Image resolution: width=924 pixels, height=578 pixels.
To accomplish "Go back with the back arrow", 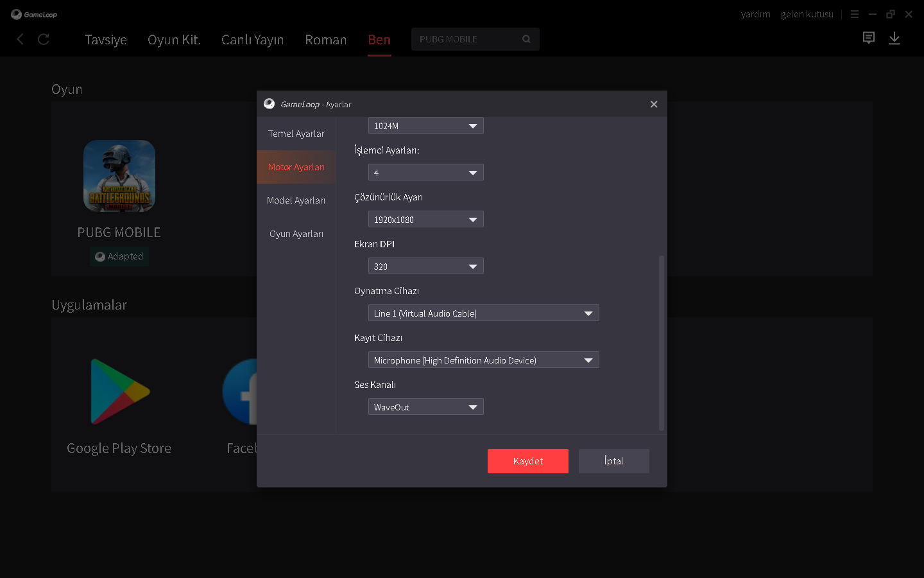I will [x=20, y=39].
